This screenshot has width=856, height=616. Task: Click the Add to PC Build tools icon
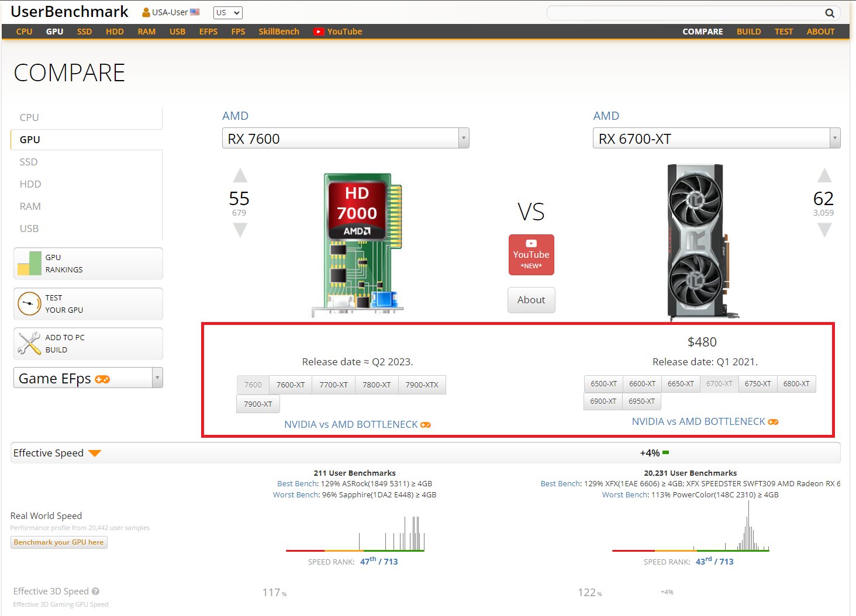click(29, 343)
